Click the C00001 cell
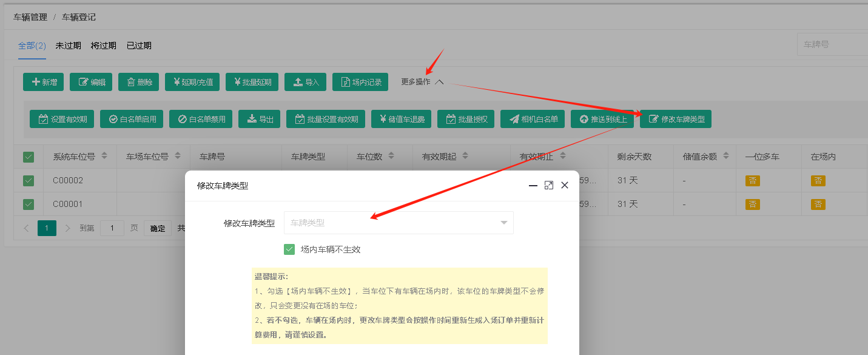Screen dimensions: 868x355 click(68, 204)
